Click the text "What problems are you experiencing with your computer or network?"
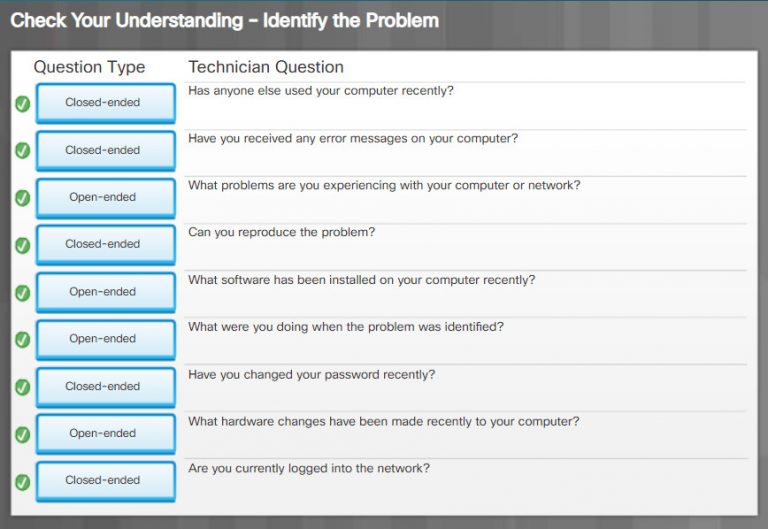The width and height of the screenshot is (768, 529). click(384, 186)
